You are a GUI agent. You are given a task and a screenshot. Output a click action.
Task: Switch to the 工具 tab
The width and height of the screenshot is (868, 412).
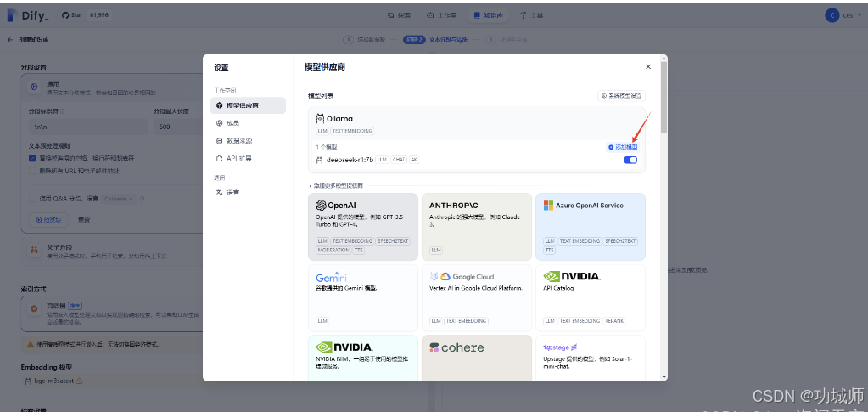pos(531,15)
